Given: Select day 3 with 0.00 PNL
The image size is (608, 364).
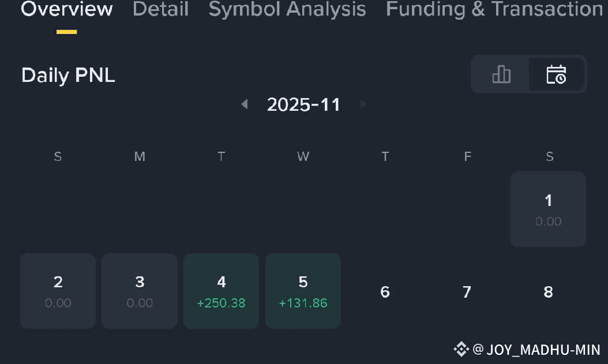Looking at the screenshot, I should point(140,291).
